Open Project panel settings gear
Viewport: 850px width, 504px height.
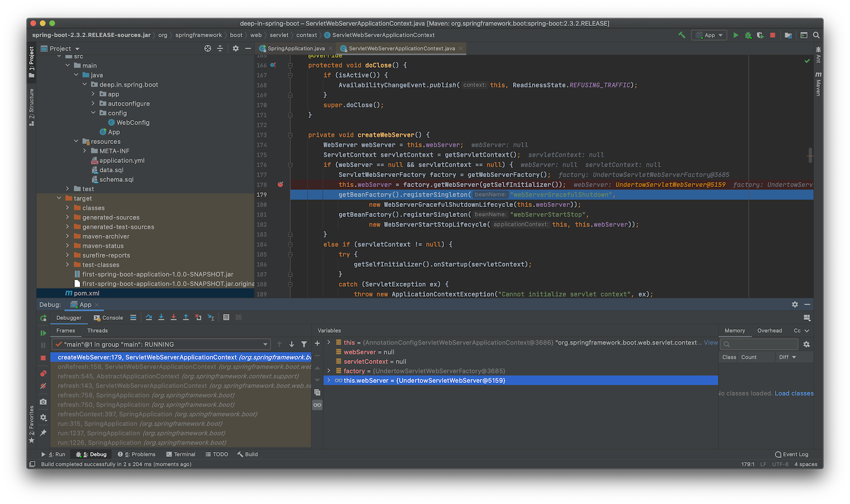coord(236,48)
